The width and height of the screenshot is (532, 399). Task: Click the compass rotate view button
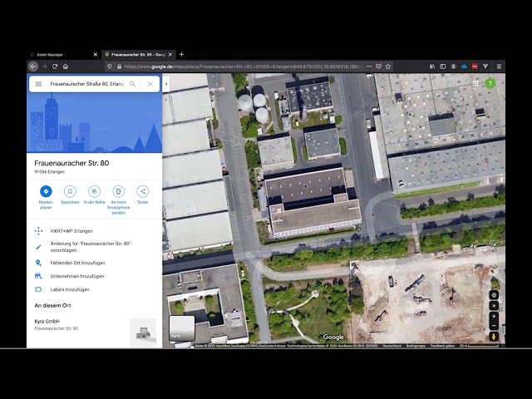(x=494, y=295)
